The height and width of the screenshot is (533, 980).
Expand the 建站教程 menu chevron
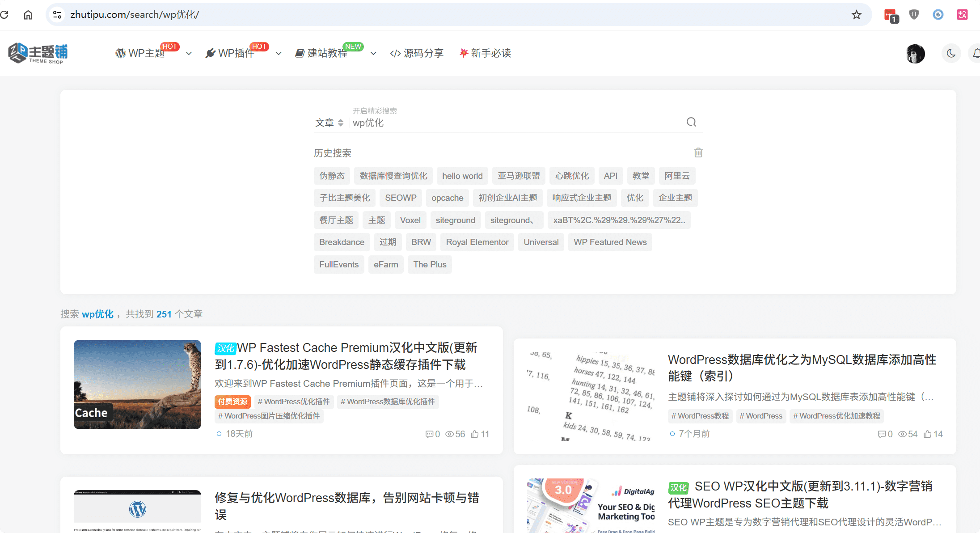pyautogui.click(x=373, y=54)
